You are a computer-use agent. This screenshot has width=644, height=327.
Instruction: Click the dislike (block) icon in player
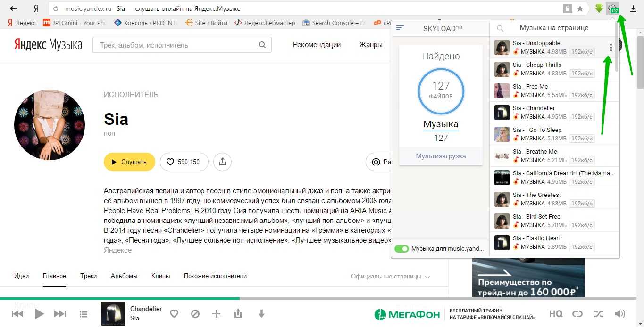(x=195, y=314)
